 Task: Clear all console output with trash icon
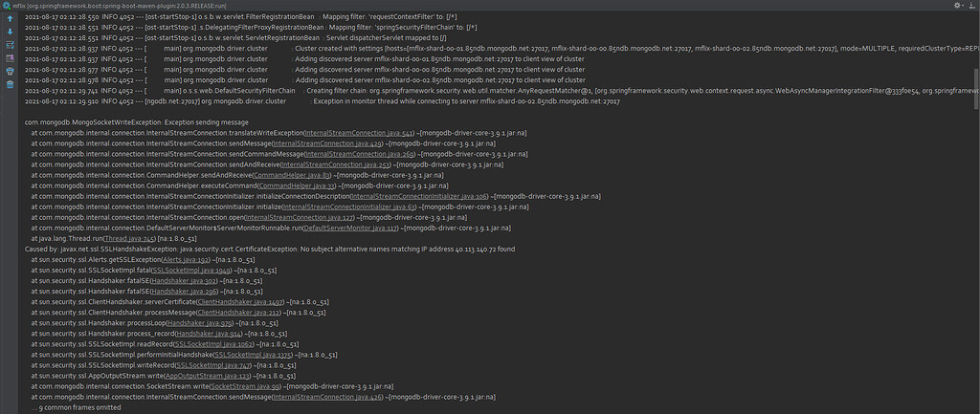click(10, 84)
